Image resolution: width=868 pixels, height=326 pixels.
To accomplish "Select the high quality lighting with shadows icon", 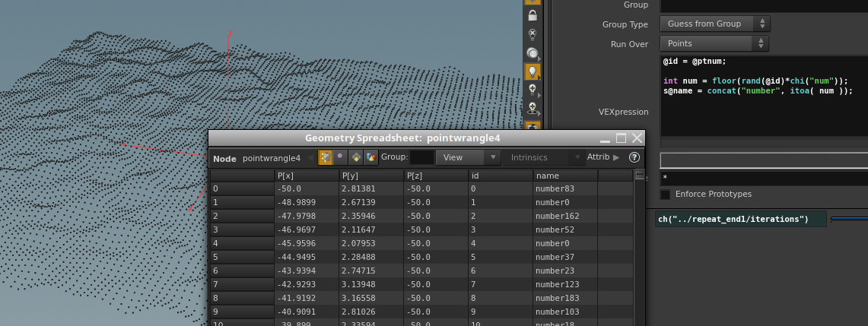I will [533, 108].
